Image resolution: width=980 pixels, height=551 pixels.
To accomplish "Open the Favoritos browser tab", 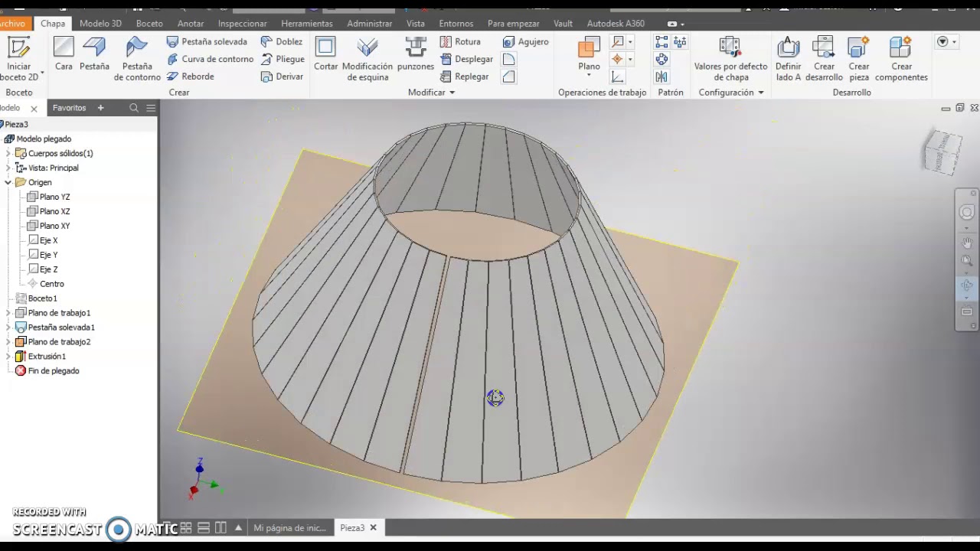I will point(69,108).
